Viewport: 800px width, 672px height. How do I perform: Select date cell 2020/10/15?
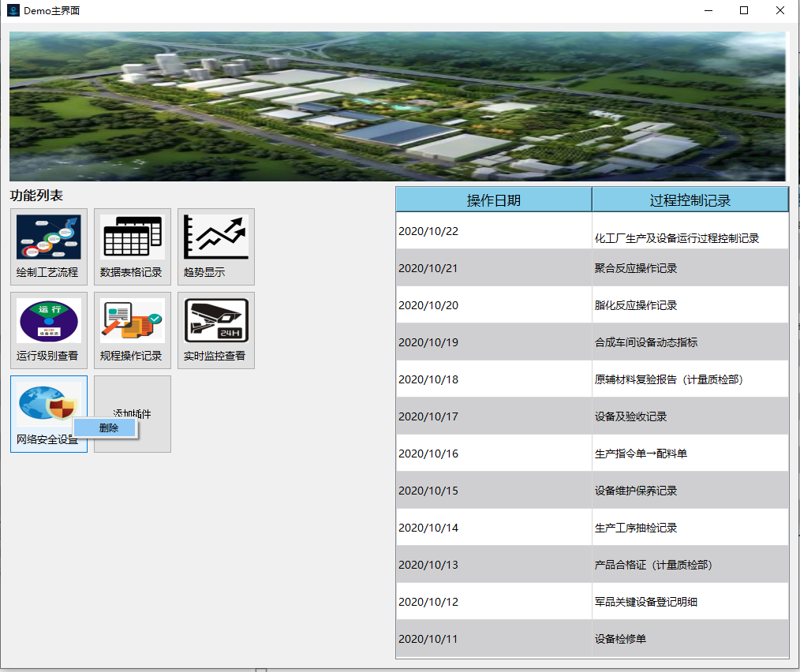(494, 491)
